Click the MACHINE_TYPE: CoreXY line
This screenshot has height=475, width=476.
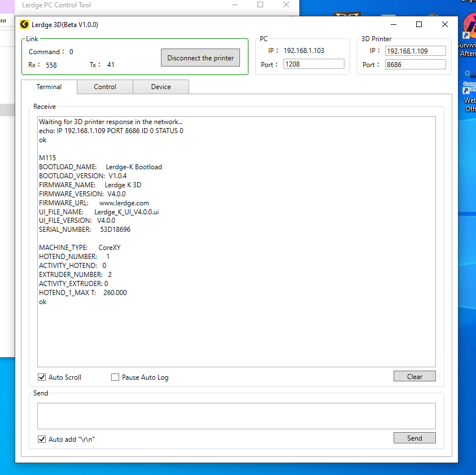[80, 248]
